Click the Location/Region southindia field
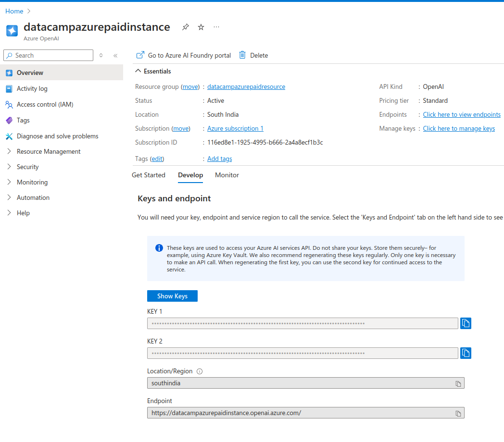The height and width of the screenshot is (442, 504). click(x=306, y=383)
